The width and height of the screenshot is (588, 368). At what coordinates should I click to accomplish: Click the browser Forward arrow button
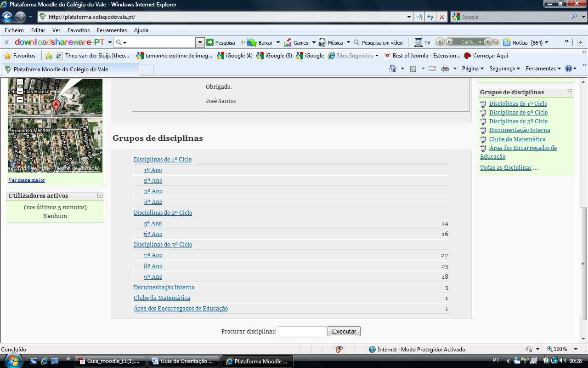pos(20,17)
